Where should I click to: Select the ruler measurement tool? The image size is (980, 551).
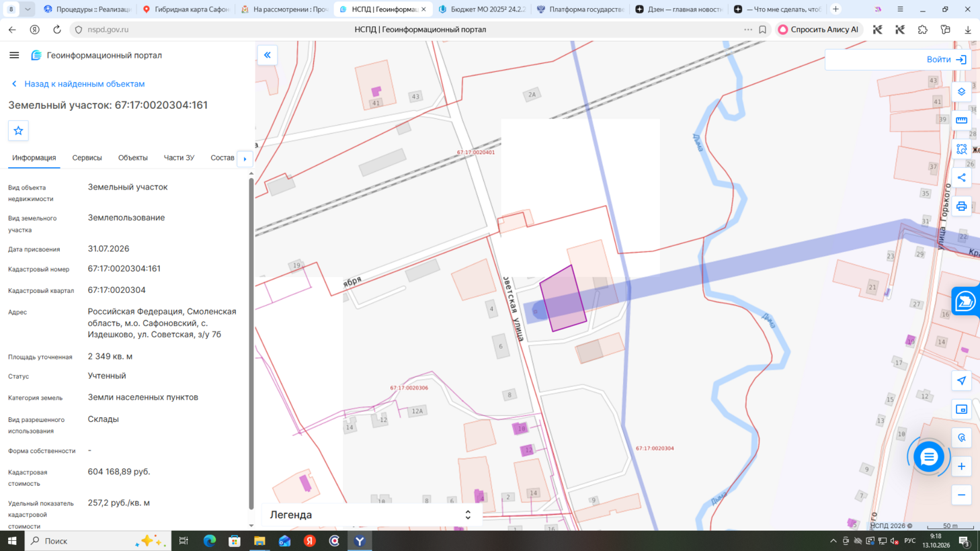click(x=962, y=120)
